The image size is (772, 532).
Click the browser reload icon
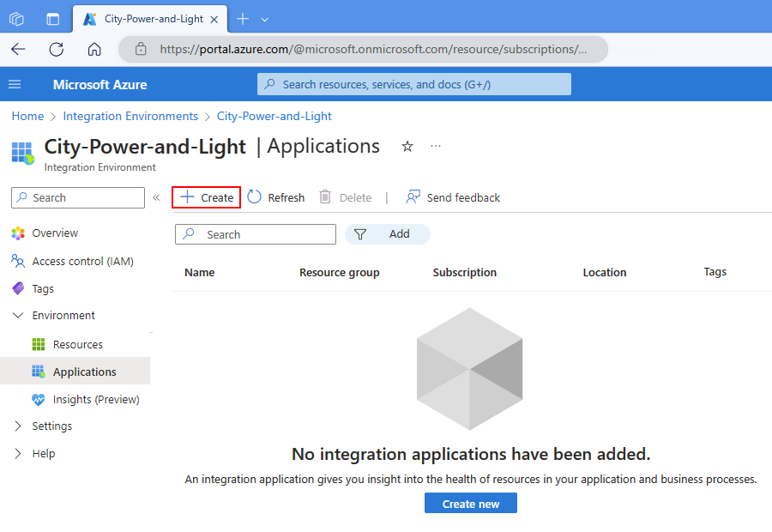56,49
